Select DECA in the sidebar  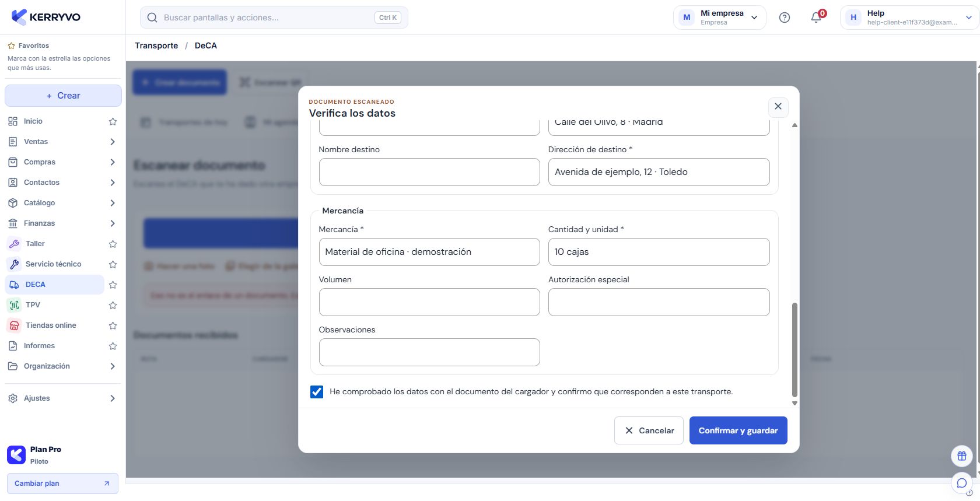[54, 285]
